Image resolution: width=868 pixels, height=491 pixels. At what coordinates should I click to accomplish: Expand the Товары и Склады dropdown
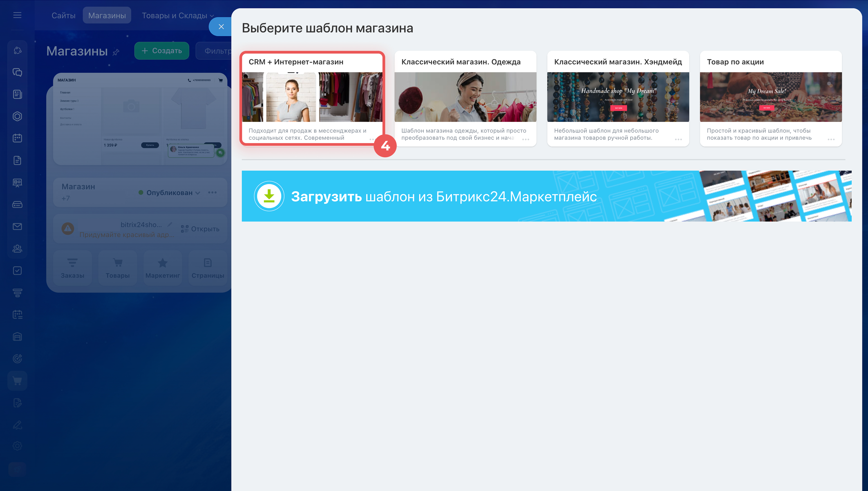pos(178,16)
